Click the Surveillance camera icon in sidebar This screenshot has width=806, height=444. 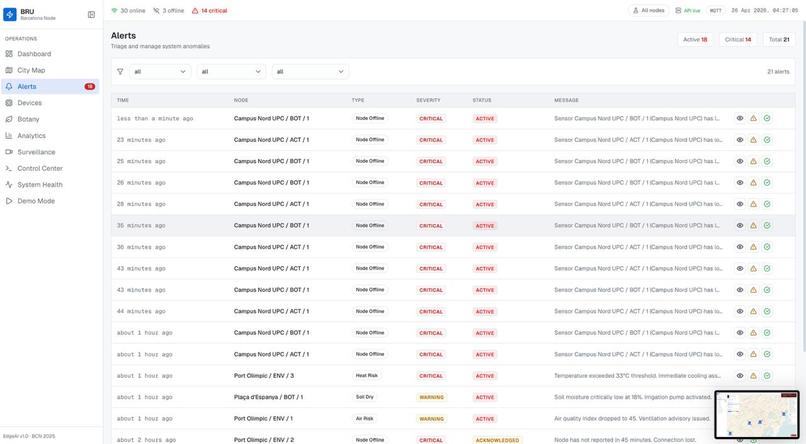[9, 152]
